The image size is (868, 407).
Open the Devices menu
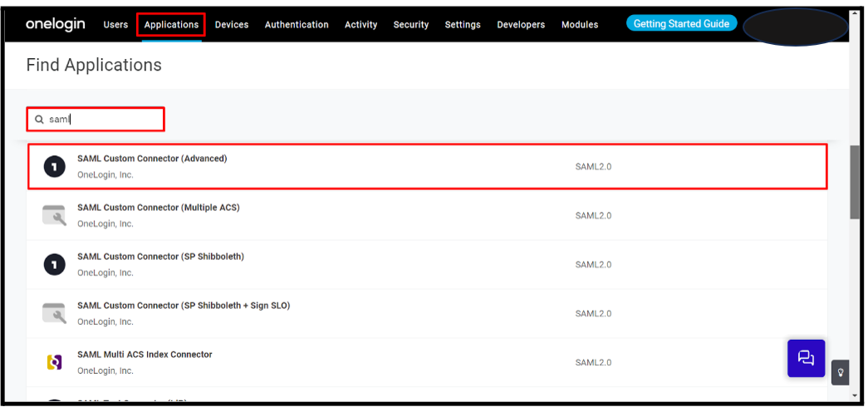pyautogui.click(x=232, y=25)
